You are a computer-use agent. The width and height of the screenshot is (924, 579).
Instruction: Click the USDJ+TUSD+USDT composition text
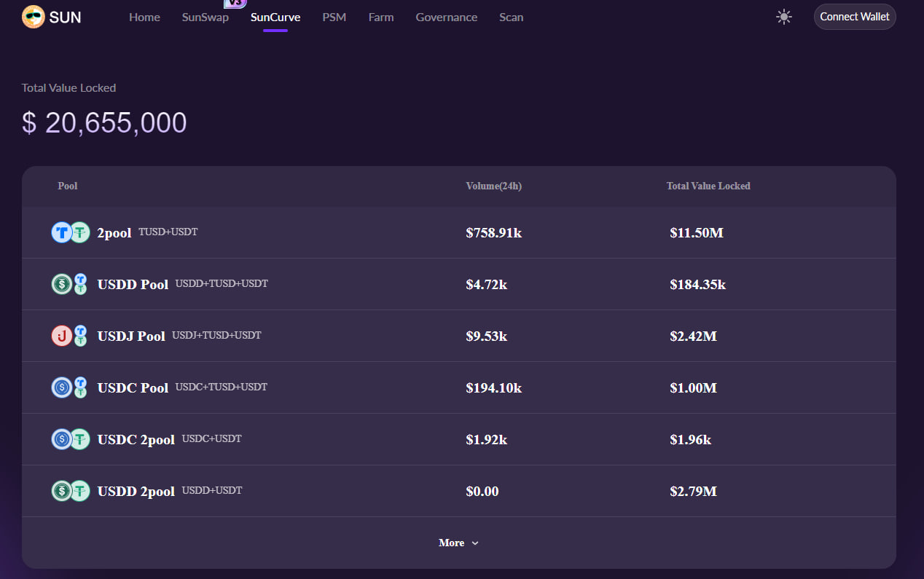point(216,335)
